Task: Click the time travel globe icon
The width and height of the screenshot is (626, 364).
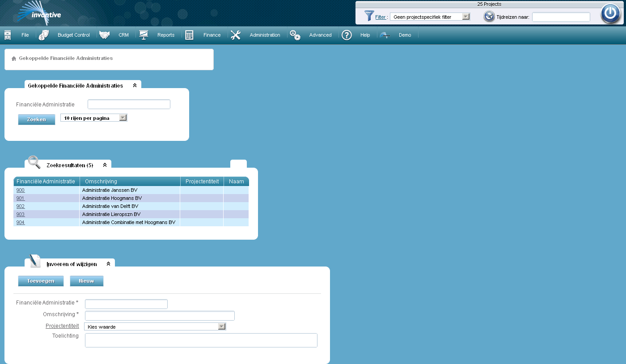Action: pos(489,17)
